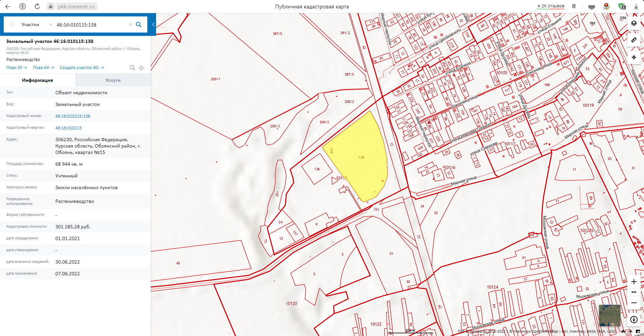Viewport: 644px width, 336px height.
Task: Switch to the Услуги tab
Action: click(x=113, y=80)
